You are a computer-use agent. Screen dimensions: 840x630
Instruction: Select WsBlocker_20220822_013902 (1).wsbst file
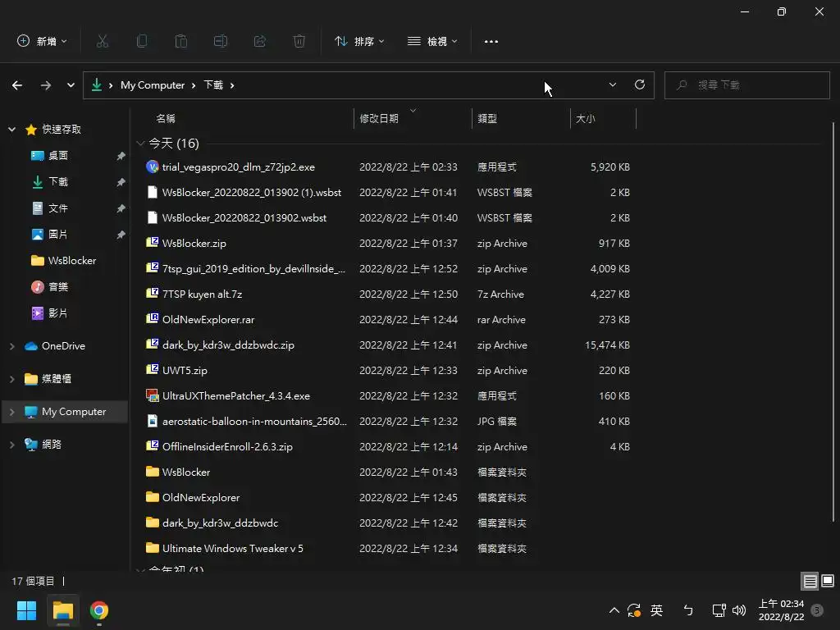[251, 192]
